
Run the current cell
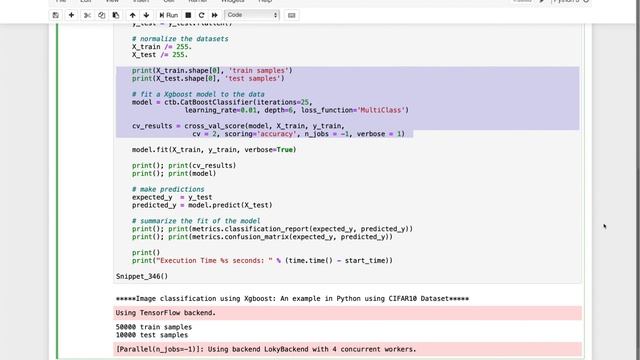point(169,15)
